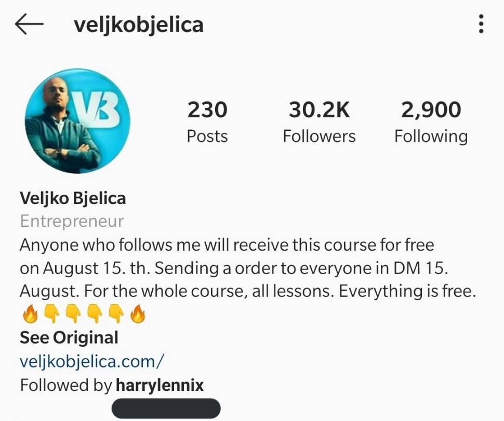504x421 pixels.
Task: Tap the last pointing-down hand emoji
Action: (116, 314)
